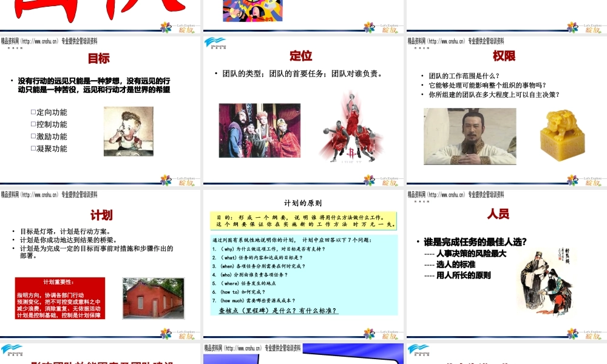Click the (when) question line in 计划的原则
Viewport: 607px width, 364px height.
tap(259, 266)
